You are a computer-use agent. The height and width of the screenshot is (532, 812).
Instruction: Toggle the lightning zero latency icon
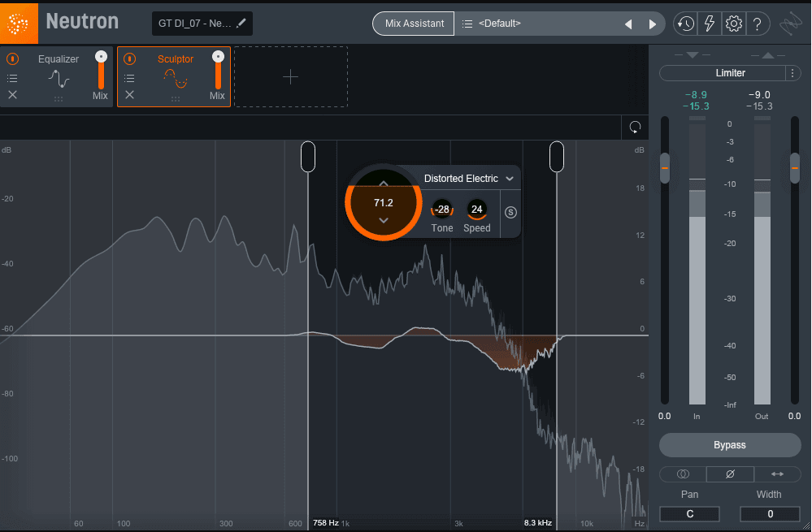(x=710, y=24)
